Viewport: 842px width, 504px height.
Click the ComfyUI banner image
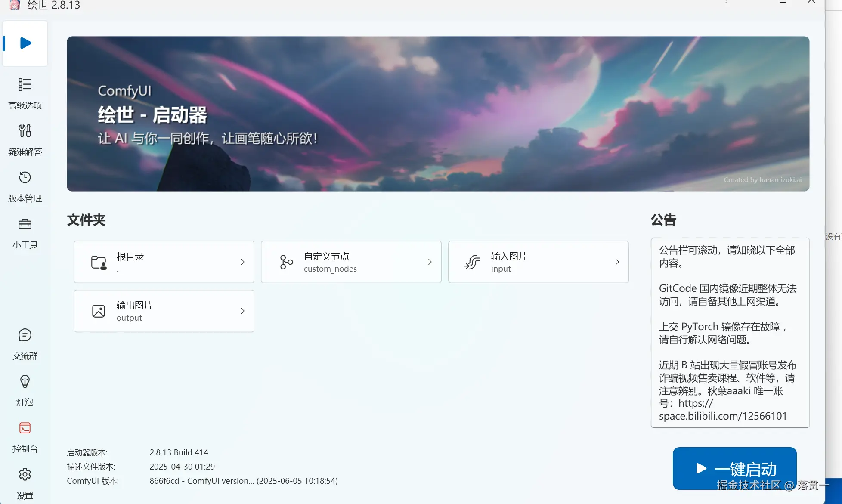pos(438,114)
